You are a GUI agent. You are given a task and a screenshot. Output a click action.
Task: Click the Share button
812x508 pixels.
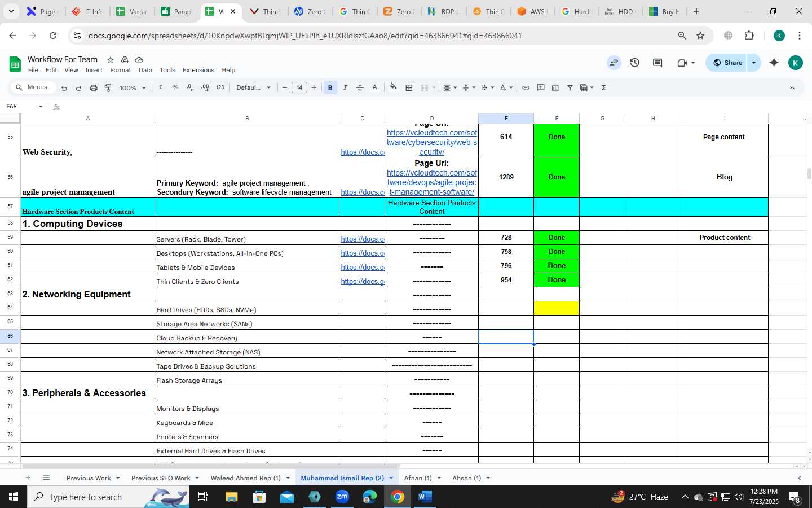click(x=728, y=63)
